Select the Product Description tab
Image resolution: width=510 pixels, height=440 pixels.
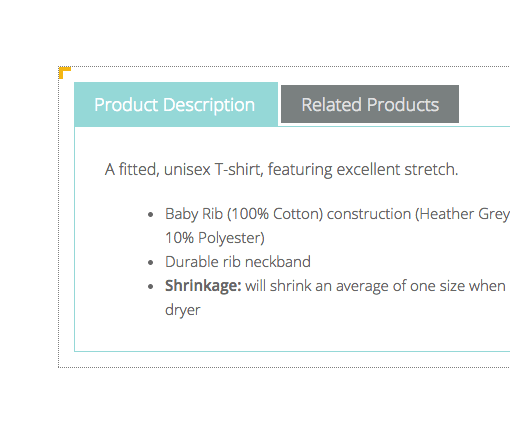[x=176, y=104]
